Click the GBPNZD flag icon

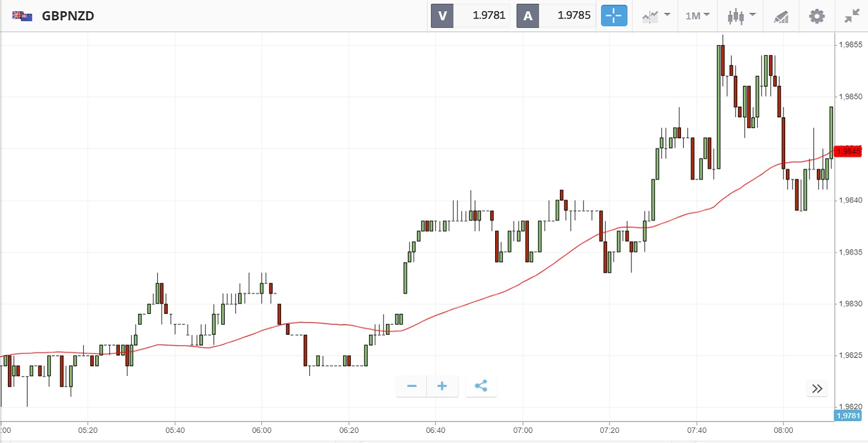(22, 16)
